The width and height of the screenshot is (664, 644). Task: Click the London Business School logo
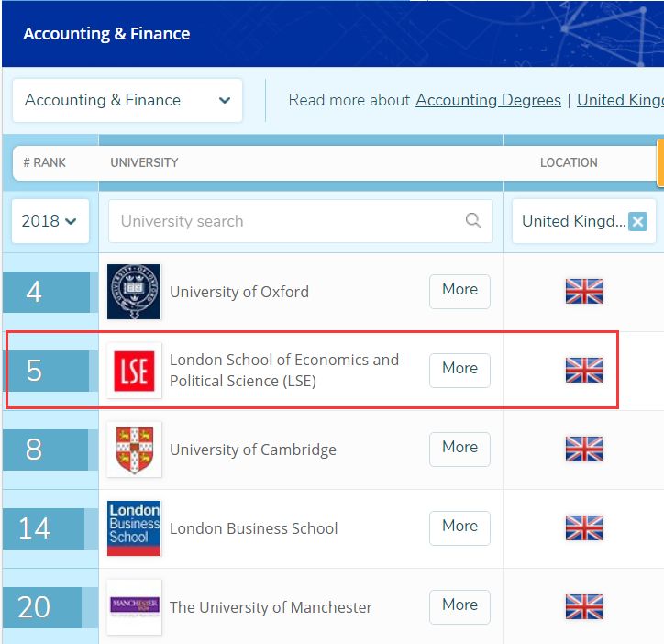(x=134, y=528)
